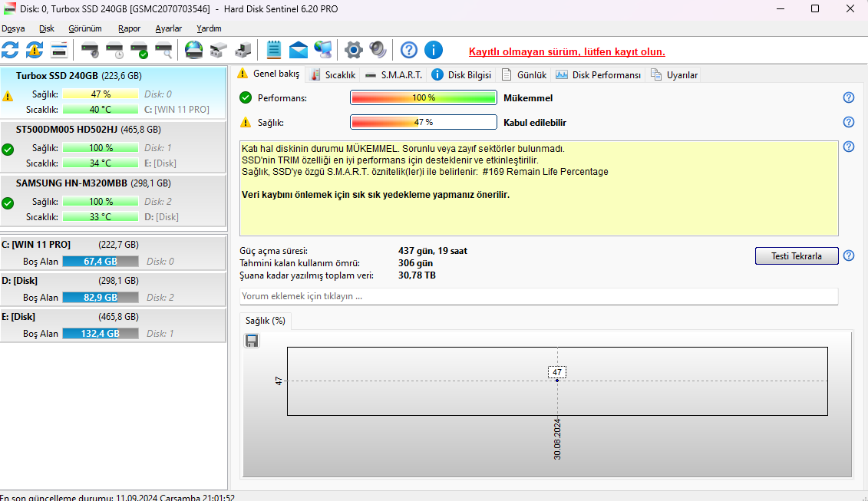
Task: Click the globe and monitor toolbar icon
Action: click(x=323, y=50)
